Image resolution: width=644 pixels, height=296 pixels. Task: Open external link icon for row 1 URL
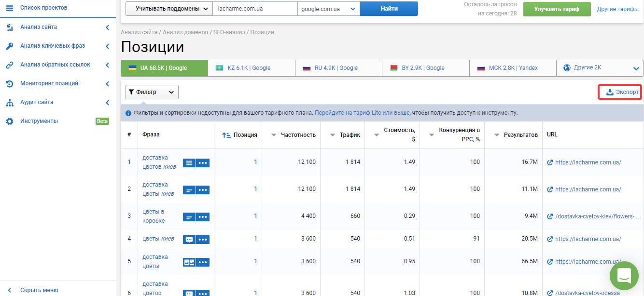tap(550, 162)
